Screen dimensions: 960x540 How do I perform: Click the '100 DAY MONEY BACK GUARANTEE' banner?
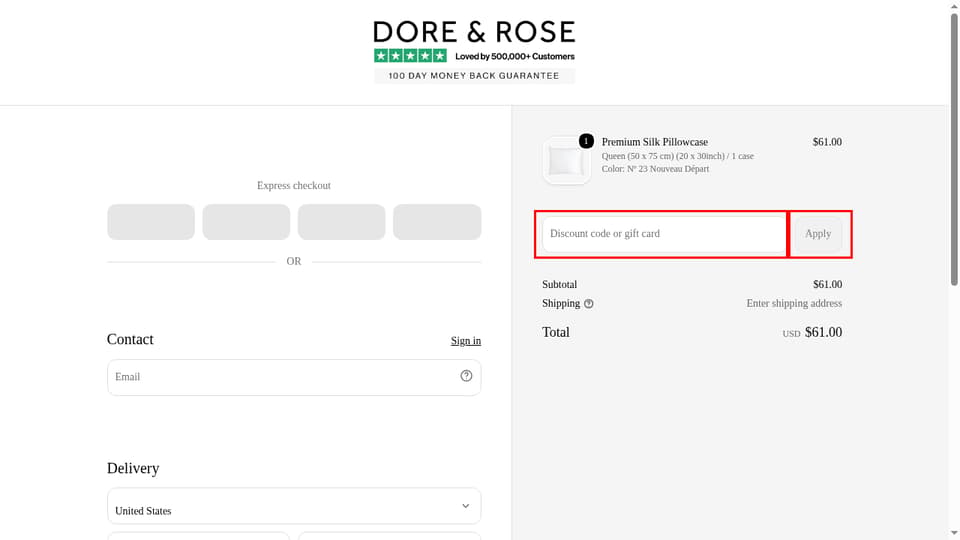474,76
